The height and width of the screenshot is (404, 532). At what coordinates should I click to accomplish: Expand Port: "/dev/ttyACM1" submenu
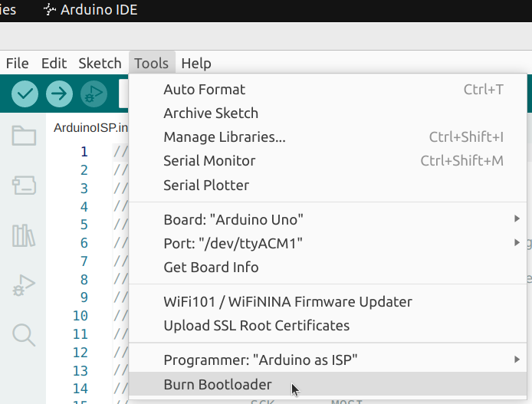coord(328,244)
